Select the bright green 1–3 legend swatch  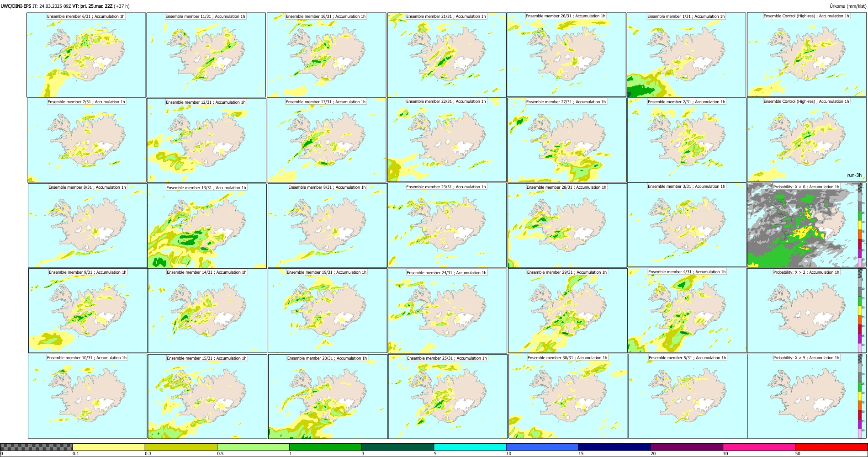pos(325,447)
